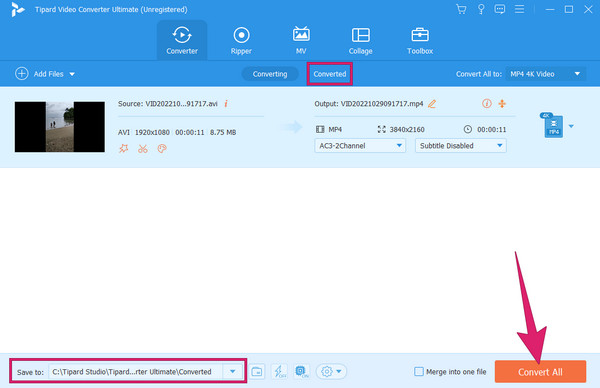Expand the Save to path dropdown
Viewport: 600px width, 388px height.
232,372
